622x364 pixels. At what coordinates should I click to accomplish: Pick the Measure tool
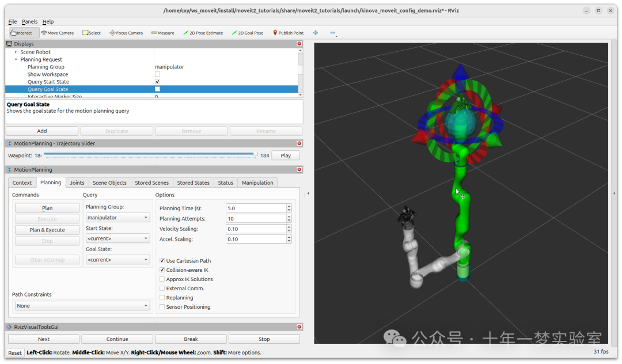(162, 33)
